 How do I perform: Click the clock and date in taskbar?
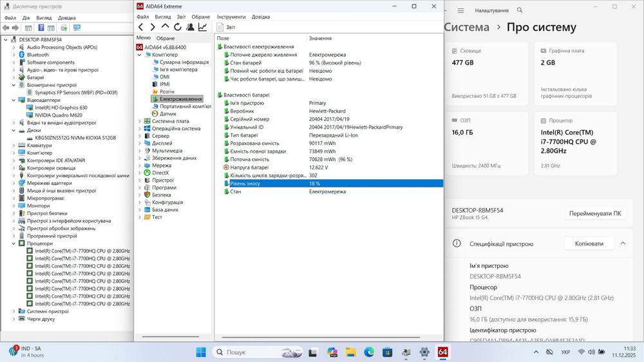pos(623,352)
